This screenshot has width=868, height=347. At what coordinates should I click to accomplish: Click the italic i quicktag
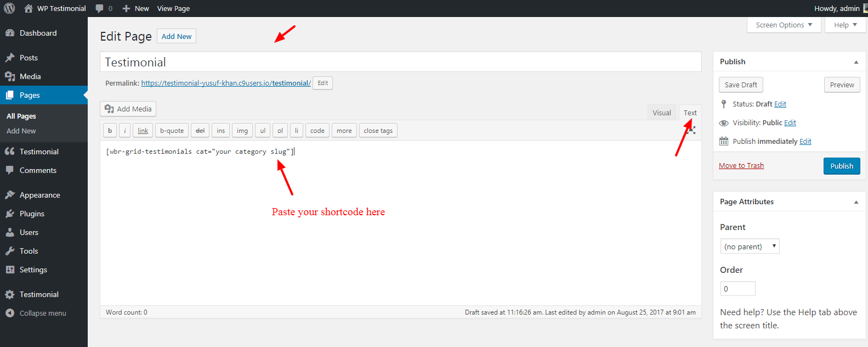[125, 131]
